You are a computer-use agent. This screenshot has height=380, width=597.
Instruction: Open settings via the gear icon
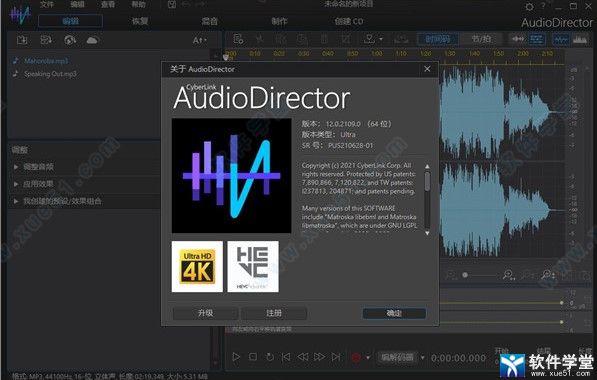coord(529,6)
